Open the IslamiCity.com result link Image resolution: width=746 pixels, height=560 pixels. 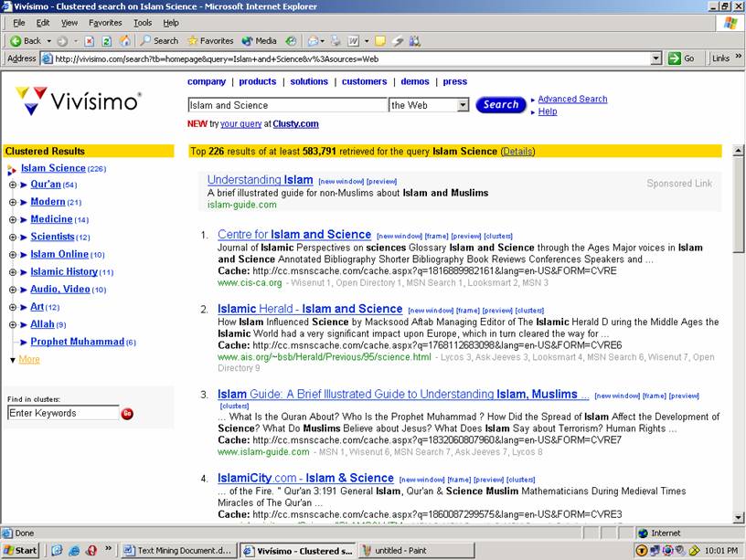[x=305, y=478]
